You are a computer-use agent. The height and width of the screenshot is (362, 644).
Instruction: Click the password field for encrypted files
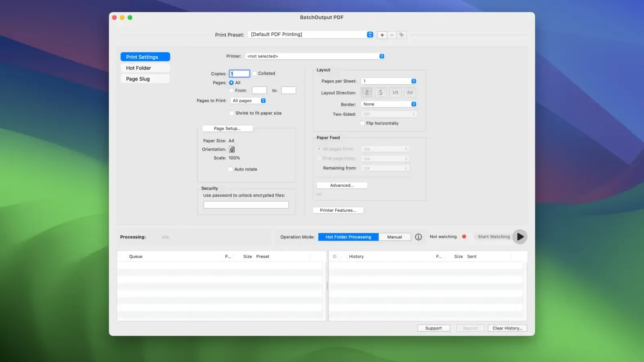pyautogui.click(x=246, y=204)
